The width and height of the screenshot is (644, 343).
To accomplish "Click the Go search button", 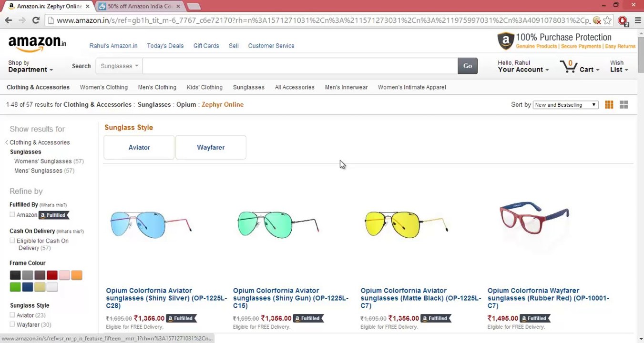I will click(x=468, y=66).
